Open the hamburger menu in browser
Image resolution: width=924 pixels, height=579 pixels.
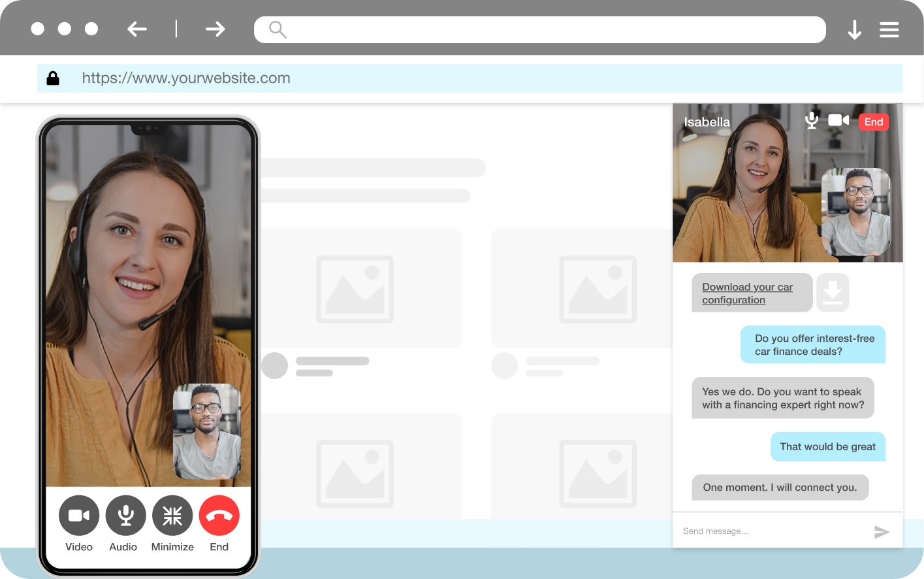pyautogui.click(x=889, y=30)
